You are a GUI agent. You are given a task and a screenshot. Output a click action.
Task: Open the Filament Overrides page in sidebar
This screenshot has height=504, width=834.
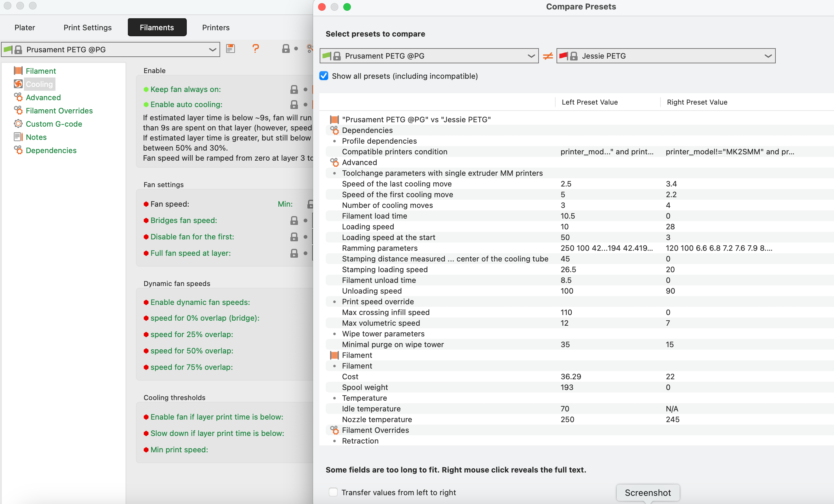(x=59, y=111)
